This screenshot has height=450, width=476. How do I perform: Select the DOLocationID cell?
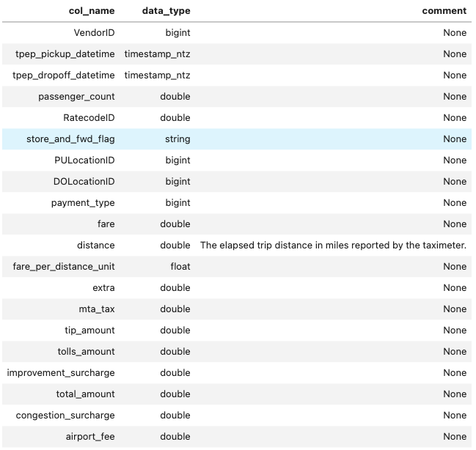tap(84, 182)
